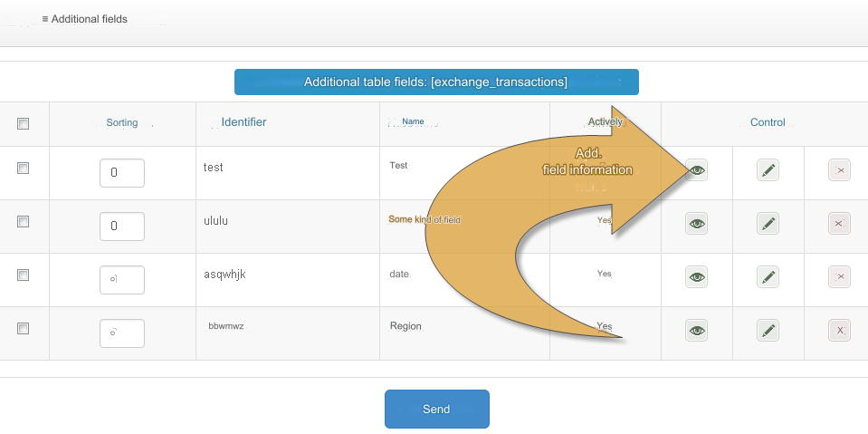Click the Additional table fields header button

[436, 82]
